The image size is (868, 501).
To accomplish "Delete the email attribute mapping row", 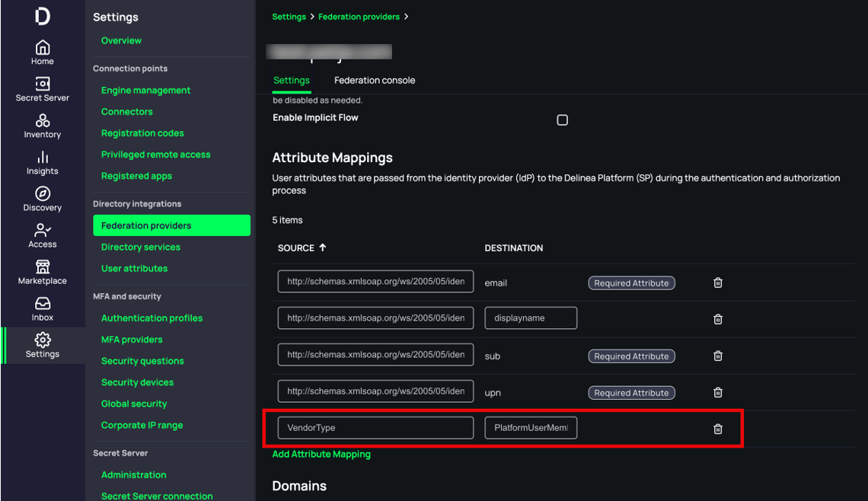I will (718, 283).
